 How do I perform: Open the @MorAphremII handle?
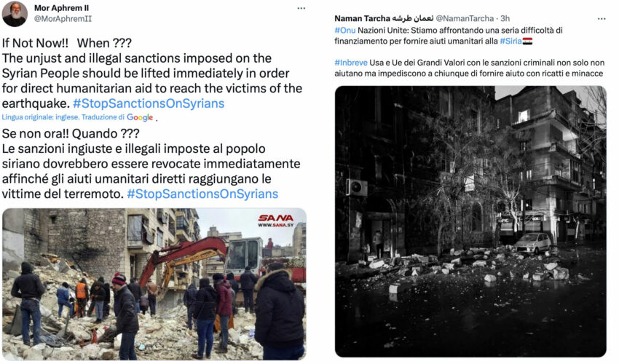(x=63, y=18)
